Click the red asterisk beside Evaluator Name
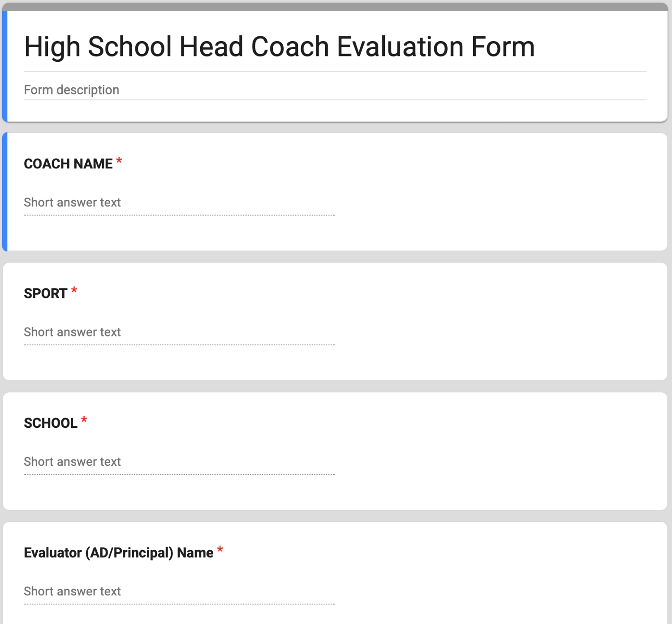 coord(220,550)
